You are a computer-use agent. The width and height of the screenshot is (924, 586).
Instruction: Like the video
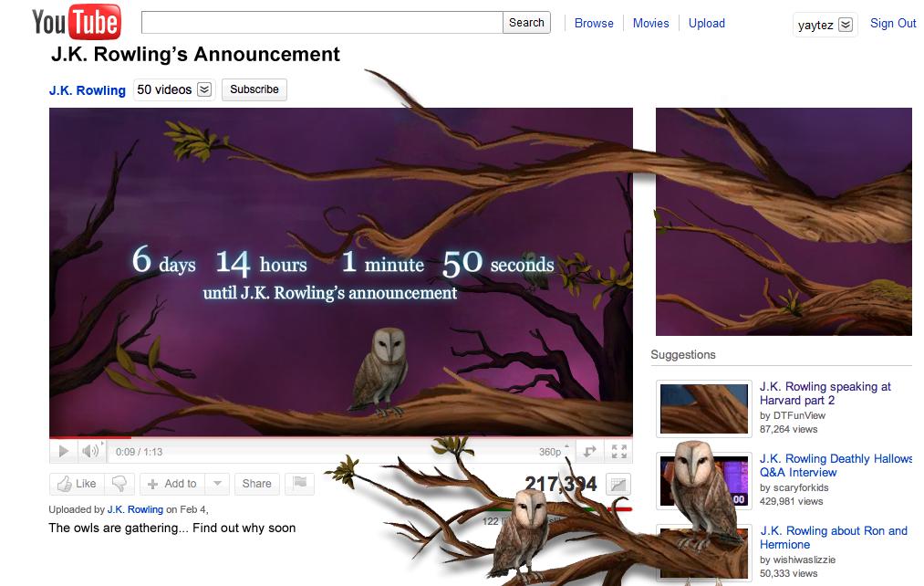click(x=77, y=484)
